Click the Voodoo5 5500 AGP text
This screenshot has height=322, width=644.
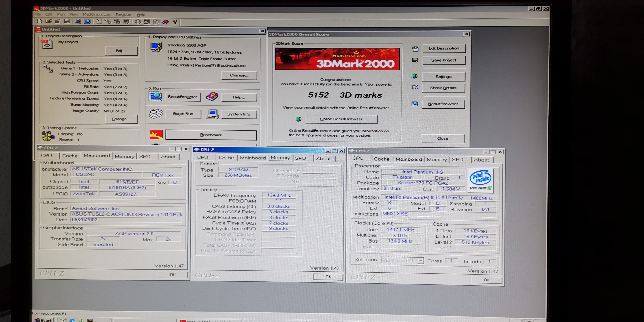point(186,45)
